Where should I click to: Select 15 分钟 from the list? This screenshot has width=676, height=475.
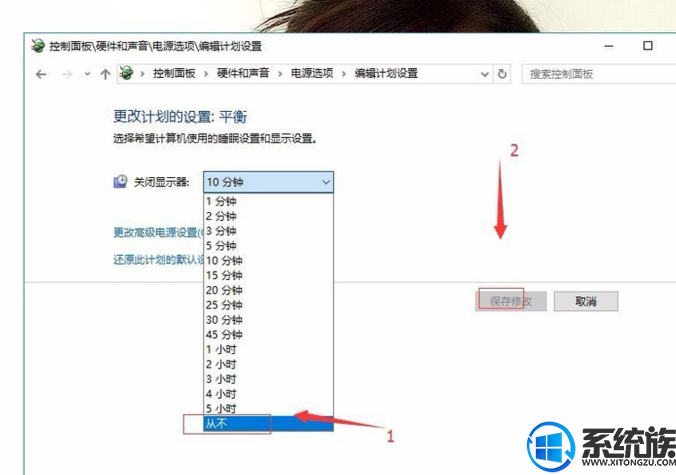268,275
